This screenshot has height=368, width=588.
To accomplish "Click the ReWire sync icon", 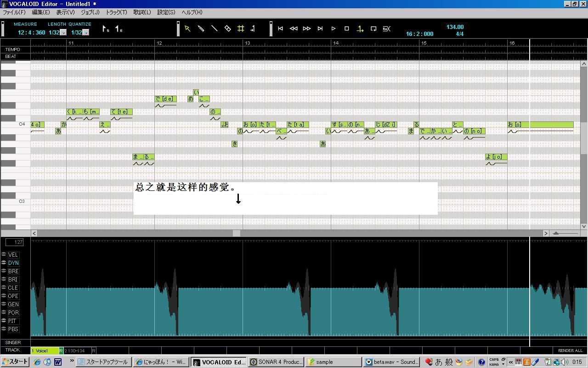I will coord(387,29).
